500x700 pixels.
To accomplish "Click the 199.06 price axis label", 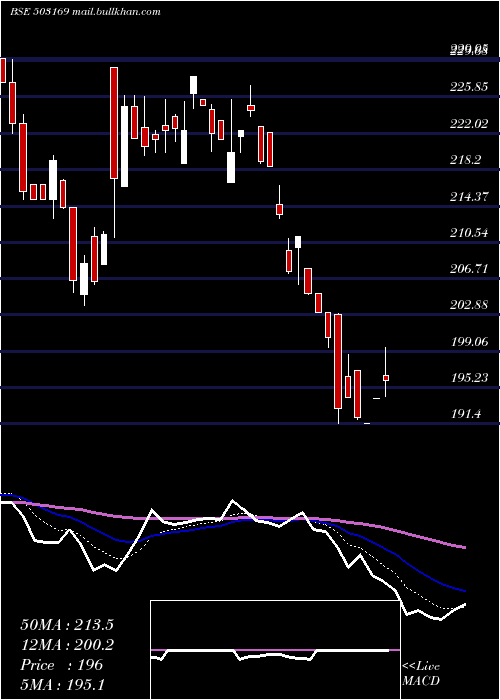I will 469,342.
